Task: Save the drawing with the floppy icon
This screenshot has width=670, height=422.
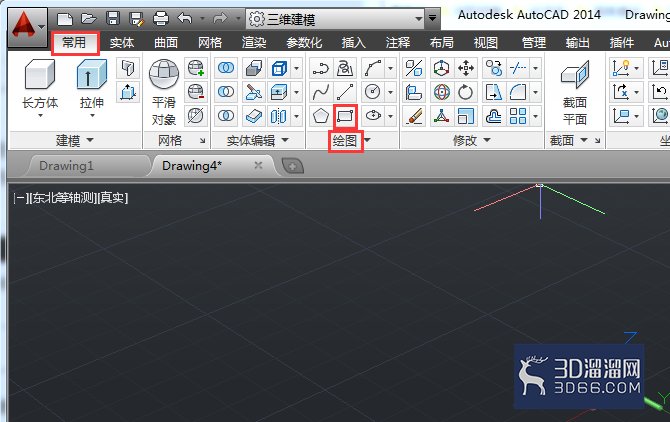Action: click(113, 18)
